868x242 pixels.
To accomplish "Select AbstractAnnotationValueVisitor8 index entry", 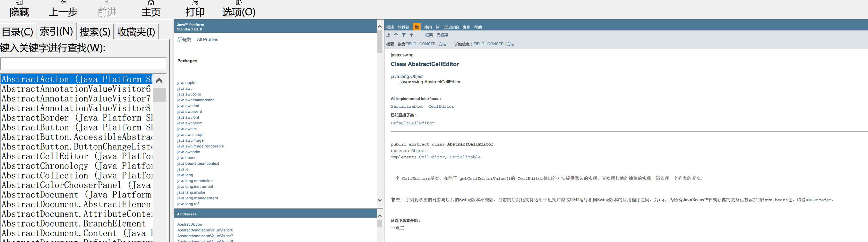I will coord(77,108).
